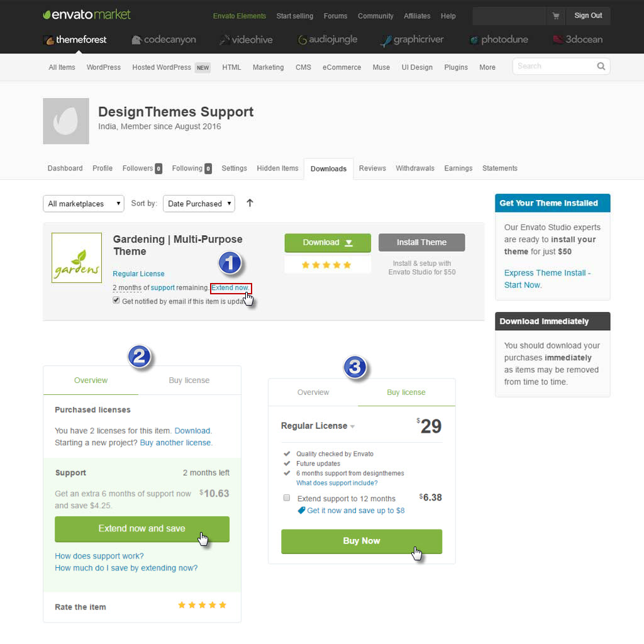Screen dimensions: 644x644
Task: Rate the item with five stars
Action: point(202,605)
